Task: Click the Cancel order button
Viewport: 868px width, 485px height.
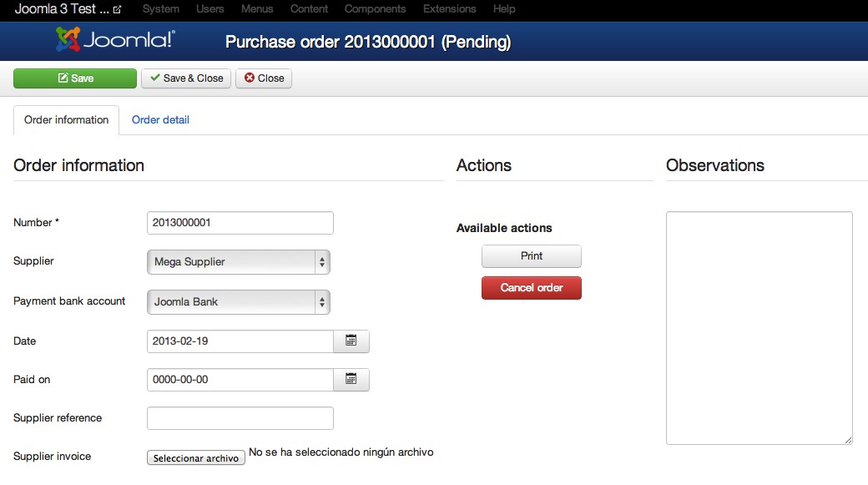Action: (531, 287)
